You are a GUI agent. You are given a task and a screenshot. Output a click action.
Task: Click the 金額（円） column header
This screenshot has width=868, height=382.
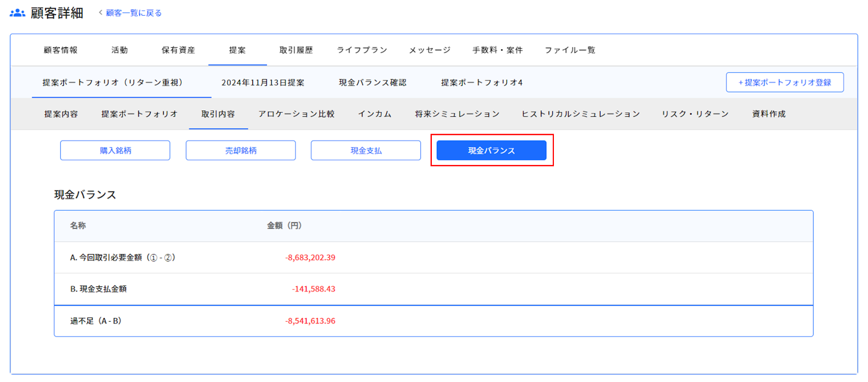coord(284,226)
